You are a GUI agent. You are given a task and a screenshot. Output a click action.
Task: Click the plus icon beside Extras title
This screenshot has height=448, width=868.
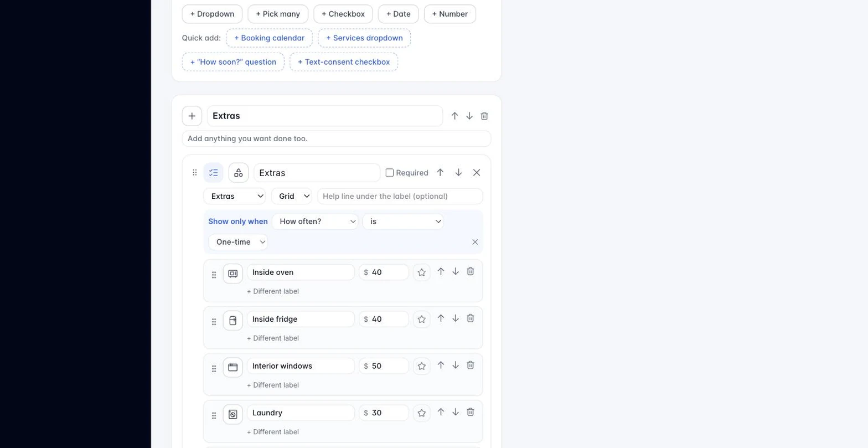(x=192, y=116)
